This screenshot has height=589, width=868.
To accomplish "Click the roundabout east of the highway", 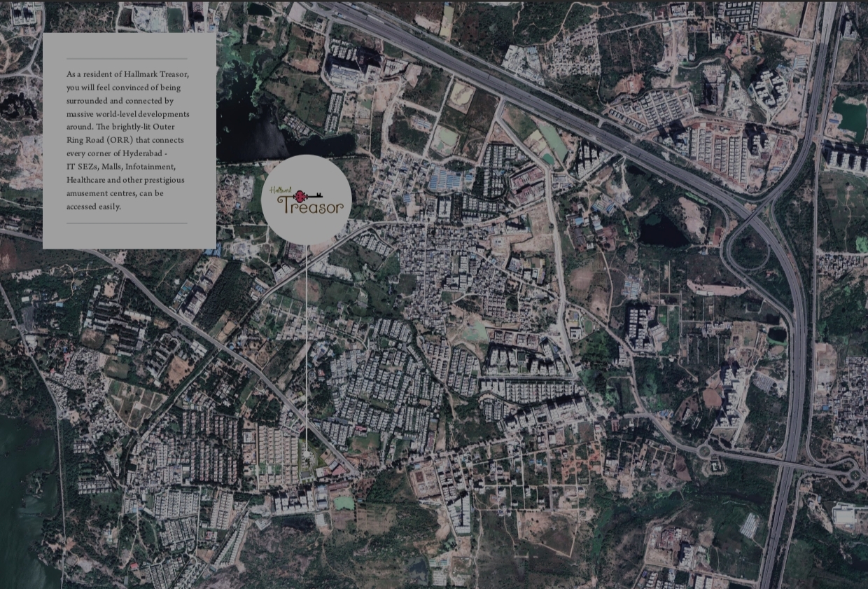I will 854,476.
